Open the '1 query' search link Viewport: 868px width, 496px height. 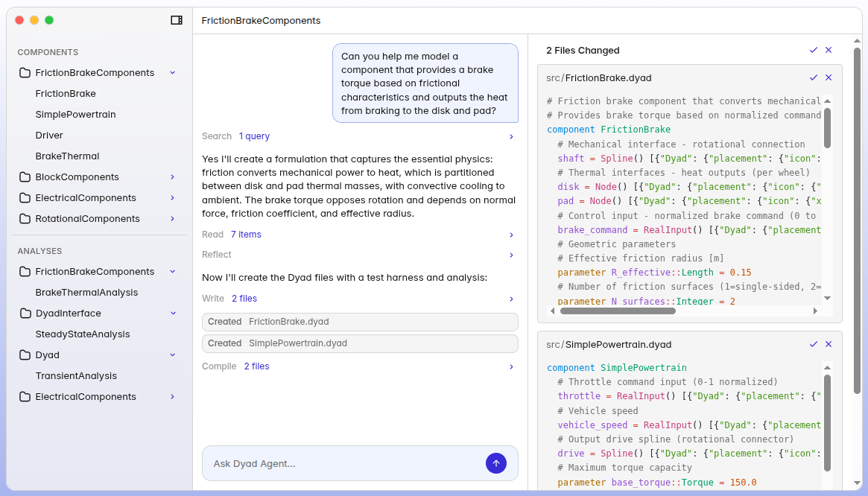[x=254, y=136]
